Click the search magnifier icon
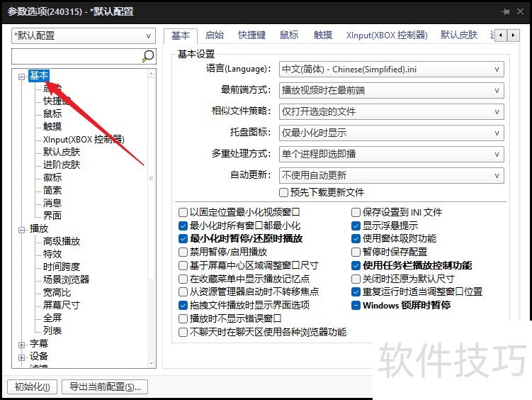This screenshot has height=400, width=532. click(148, 56)
